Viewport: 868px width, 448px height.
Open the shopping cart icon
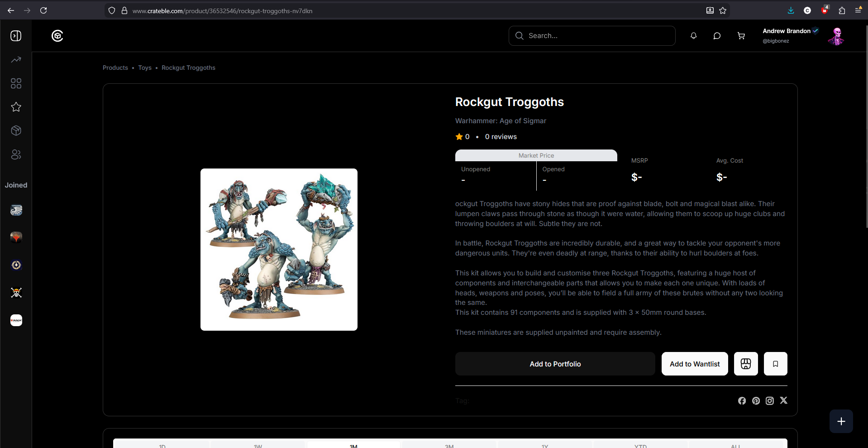(x=741, y=36)
